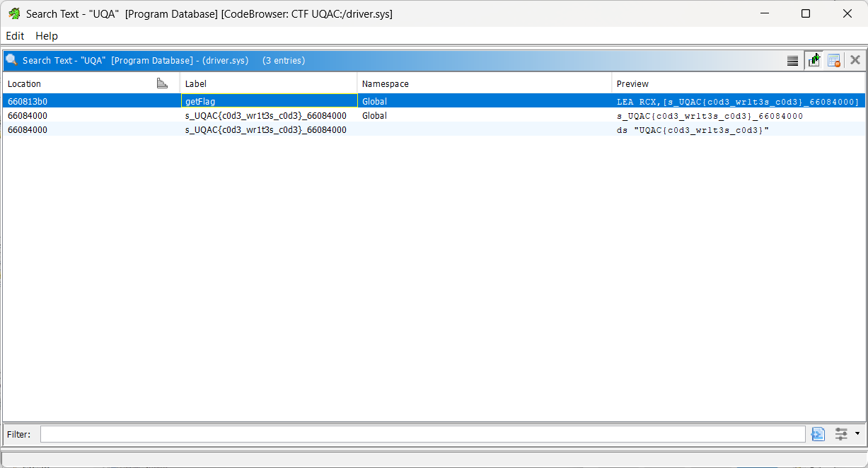Image resolution: width=868 pixels, height=468 pixels.
Task: Minimize the Search Text window
Action: point(765,13)
